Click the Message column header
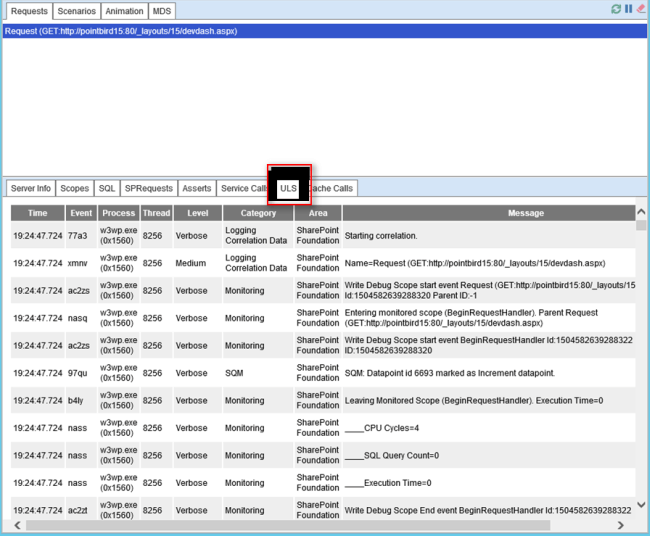The height and width of the screenshot is (536, 650). (x=489, y=213)
